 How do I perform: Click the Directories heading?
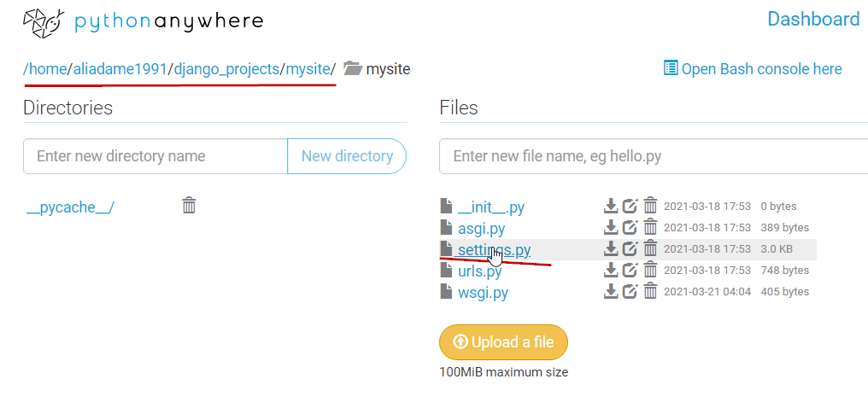[68, 108]
